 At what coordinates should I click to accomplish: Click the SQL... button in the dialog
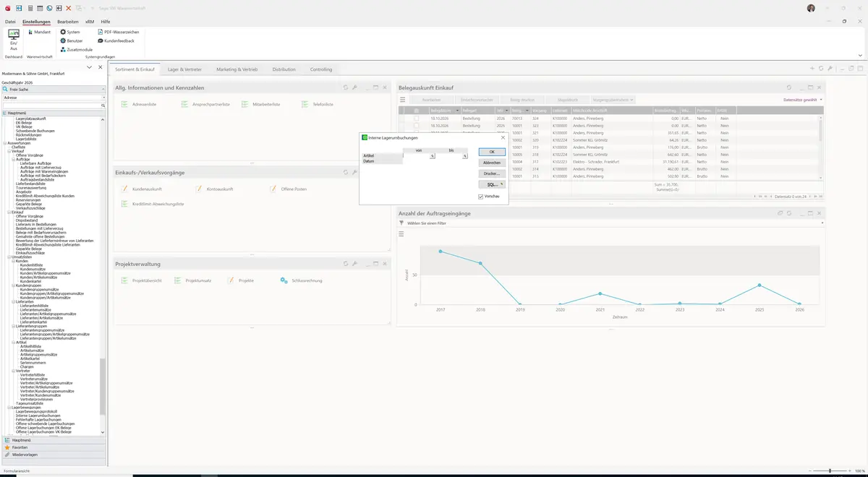click(492, 184)
